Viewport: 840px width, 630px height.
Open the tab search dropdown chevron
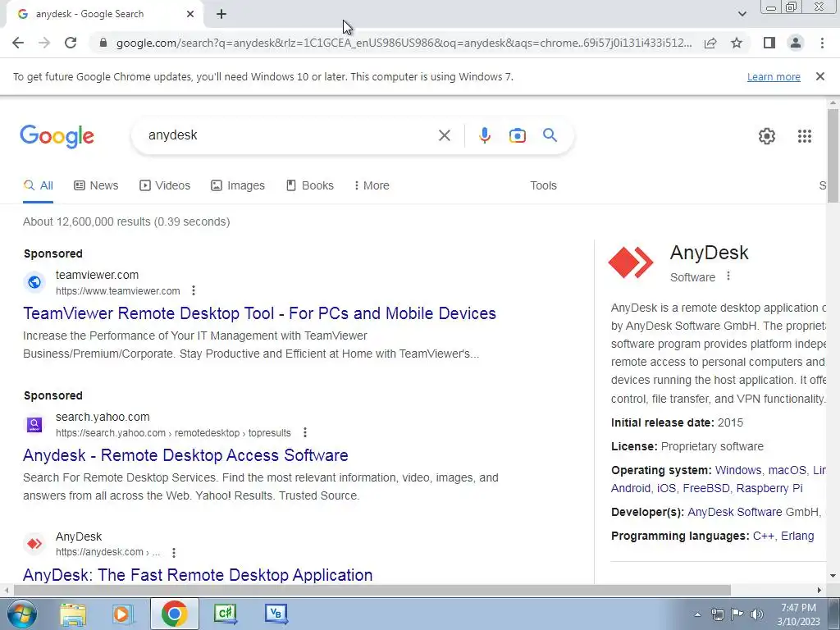742,14
